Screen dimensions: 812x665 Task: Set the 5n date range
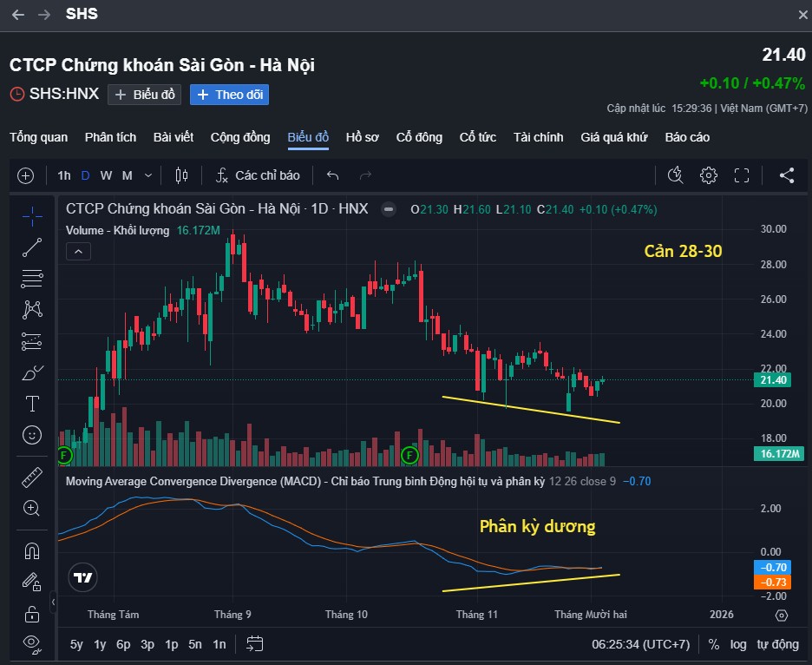pyautogui.click(x=195, y=644)
